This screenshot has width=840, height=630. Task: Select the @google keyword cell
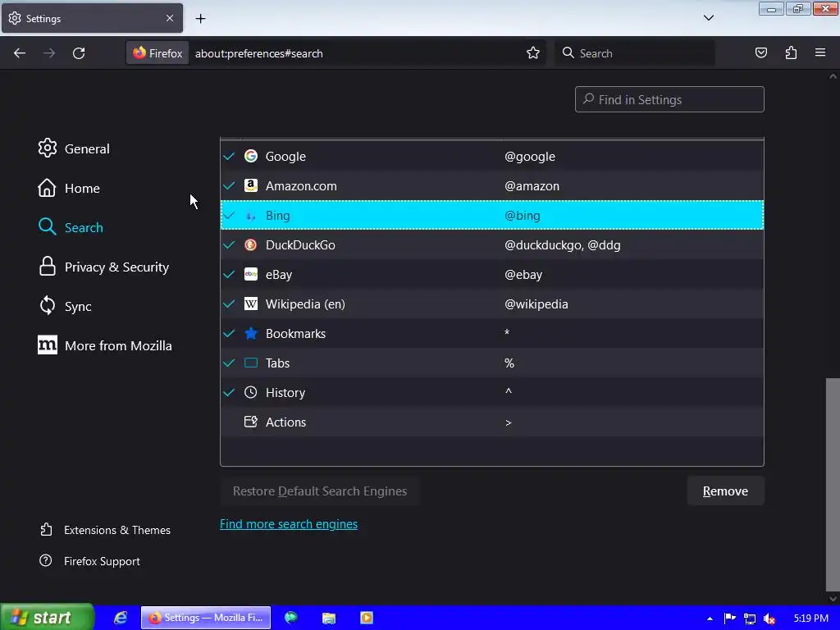click(x=530, y=157)
